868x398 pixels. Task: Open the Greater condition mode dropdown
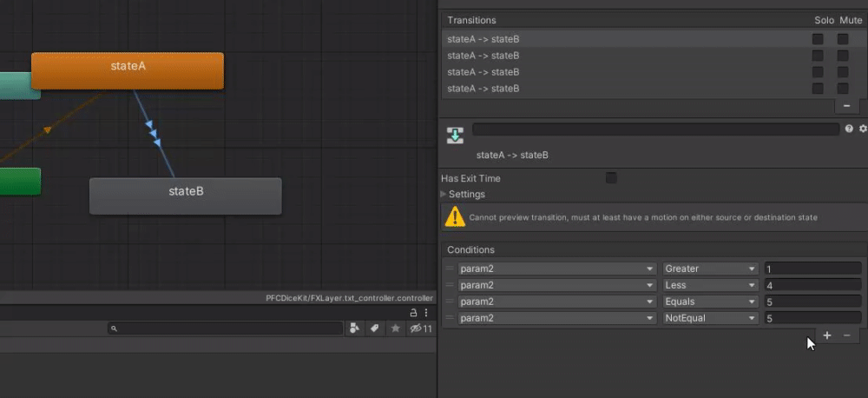tap(710, 269)
